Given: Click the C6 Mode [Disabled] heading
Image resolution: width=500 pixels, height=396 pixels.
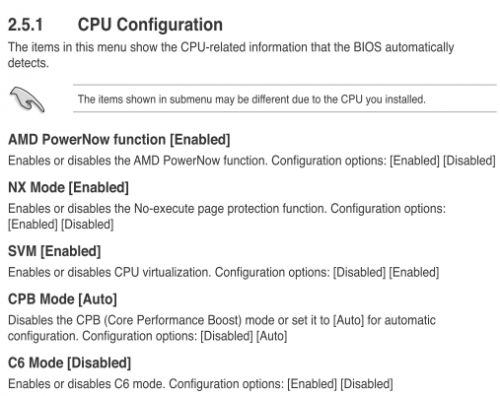Looking at the screenshot, I should [69, 363].
